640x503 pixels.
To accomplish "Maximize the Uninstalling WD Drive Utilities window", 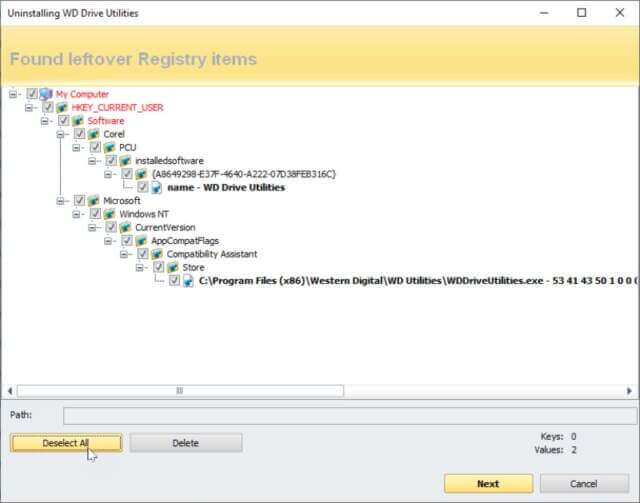I will click(x=582, y=13).
